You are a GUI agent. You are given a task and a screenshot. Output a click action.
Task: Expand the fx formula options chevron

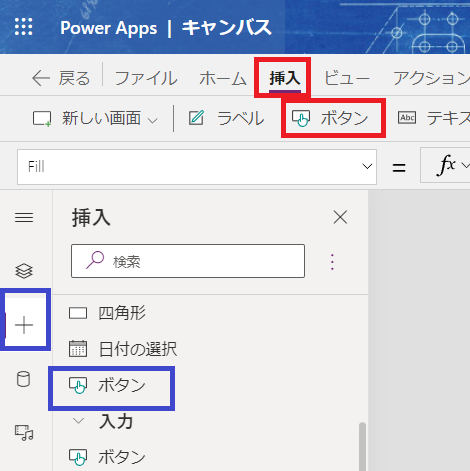click(x=465, y=165)
